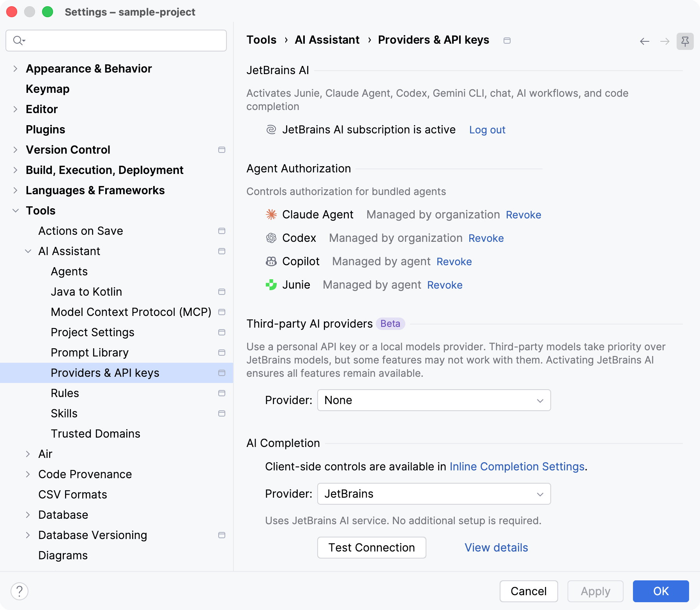Click the project-level icon next to breadcrumb title
This screenshot has height=610, width=700.
[507, 41]
